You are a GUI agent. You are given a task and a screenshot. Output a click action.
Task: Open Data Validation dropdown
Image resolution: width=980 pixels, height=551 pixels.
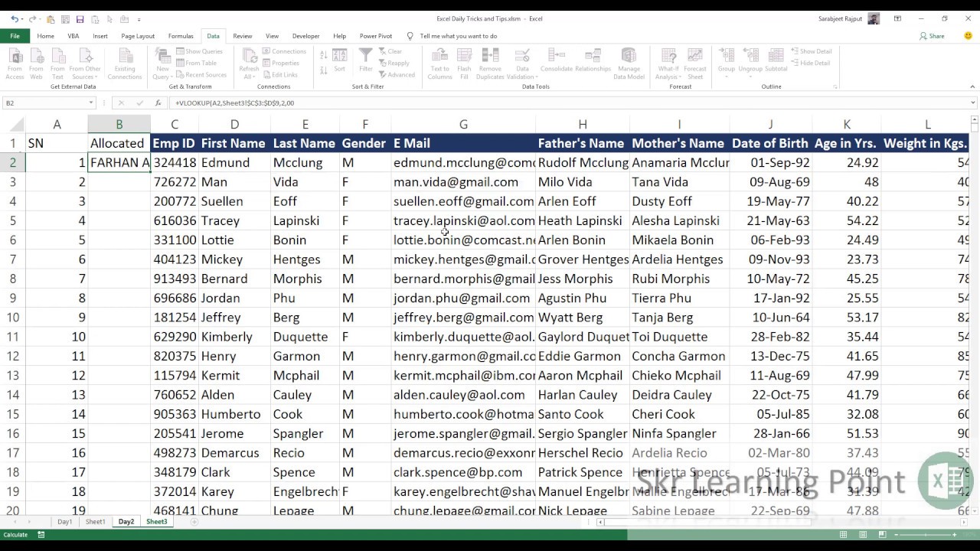pos(521,64)
